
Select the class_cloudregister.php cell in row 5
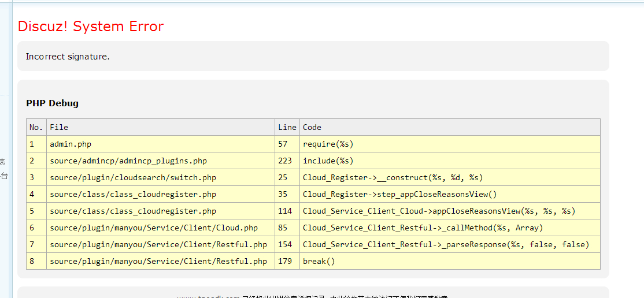pos(161,211)
